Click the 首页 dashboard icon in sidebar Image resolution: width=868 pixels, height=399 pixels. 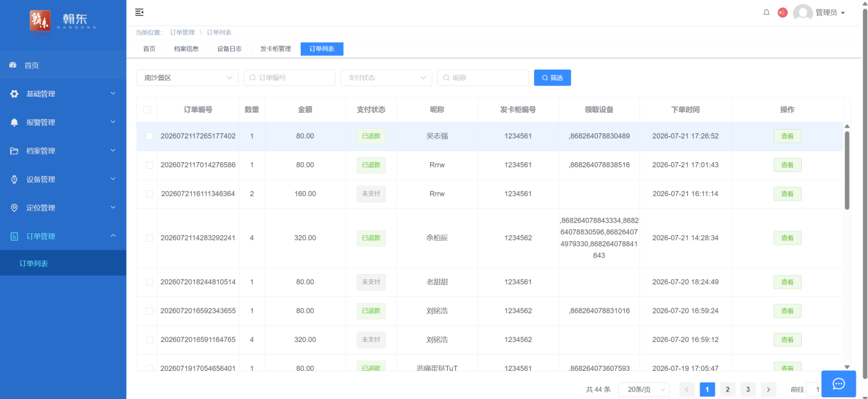[13, 65]
